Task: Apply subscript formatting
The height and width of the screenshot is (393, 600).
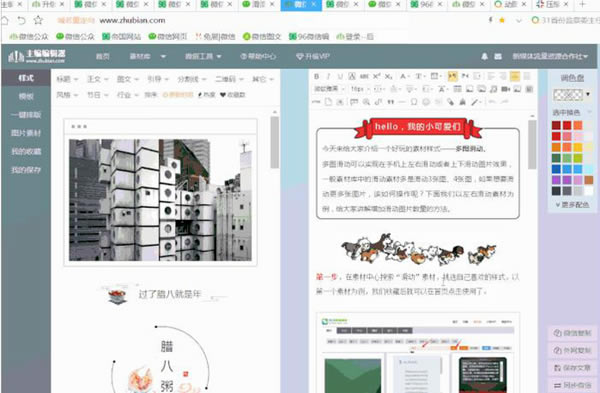Action: pyautogui.click(x=388, y=77)
